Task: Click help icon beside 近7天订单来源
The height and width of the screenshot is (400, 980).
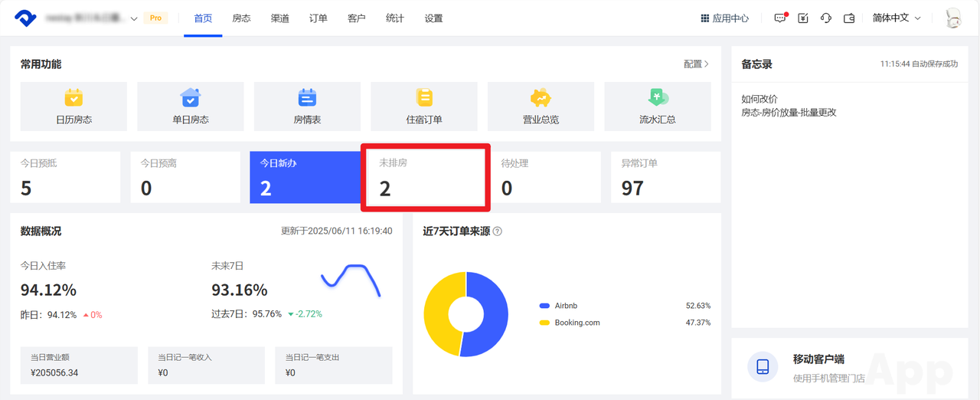Action: point(498,231)
